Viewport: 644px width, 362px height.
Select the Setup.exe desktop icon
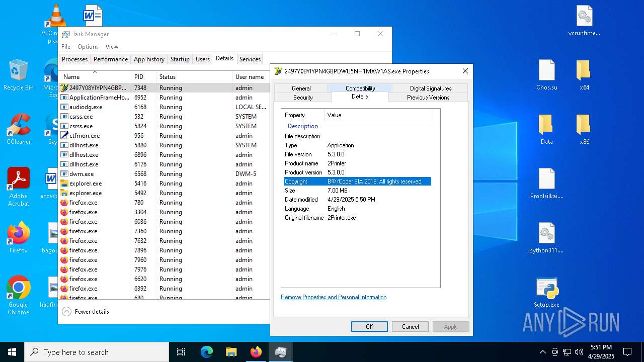547,292
